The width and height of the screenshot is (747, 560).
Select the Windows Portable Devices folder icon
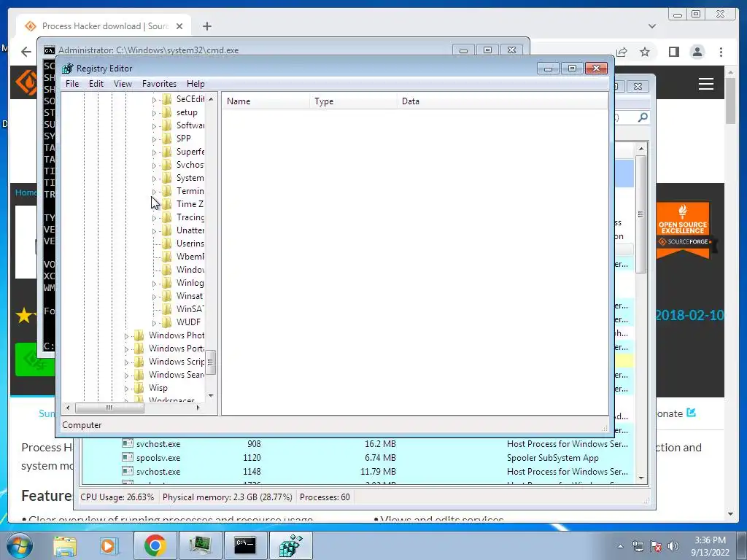coord(139,349)
